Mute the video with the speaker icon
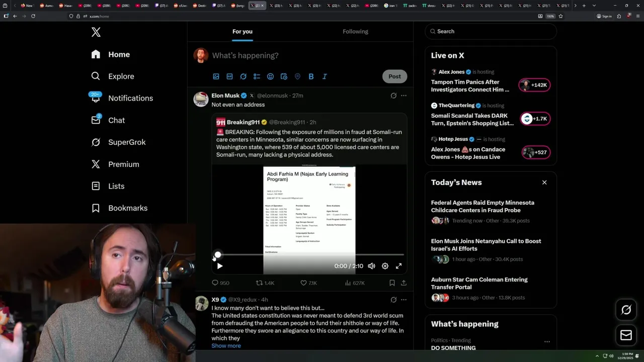 [x=371, y=266]
